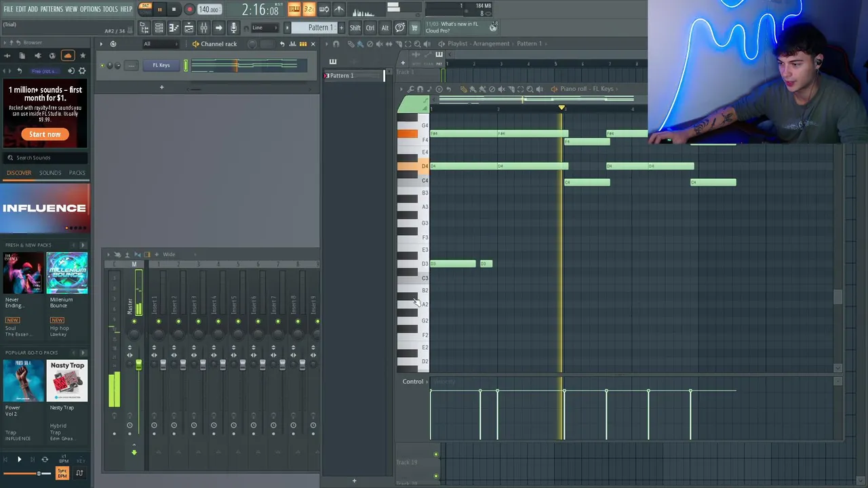Open the EDIT menu
Screen dimensions: 868x488
[21, 9]
